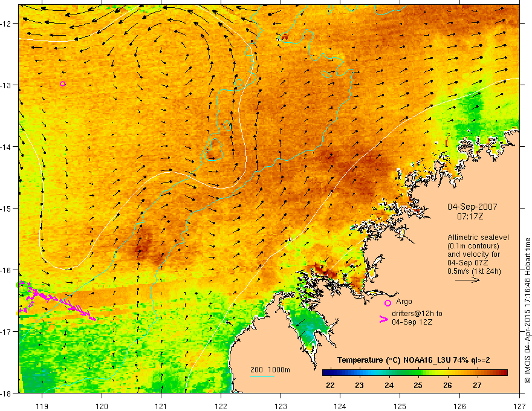Click the 'Temperature (°C) NOAA16_L3U 74% ql>=2' title

[414, 360]
